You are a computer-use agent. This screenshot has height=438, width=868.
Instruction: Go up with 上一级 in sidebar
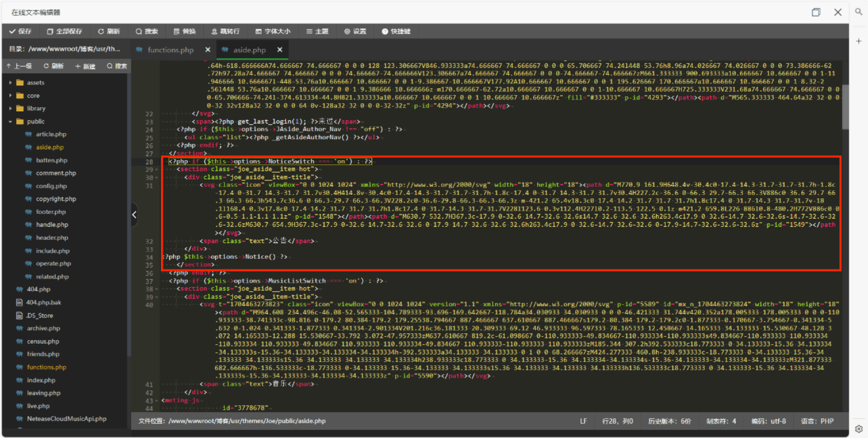pos(19,66)
